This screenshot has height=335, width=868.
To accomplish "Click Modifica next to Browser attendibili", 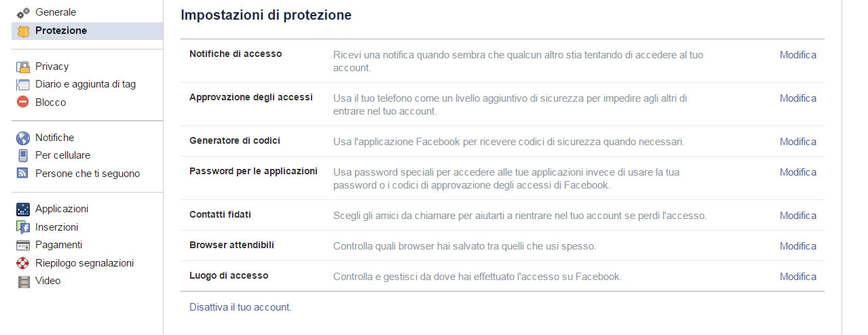I will click(x=798, y=246).
